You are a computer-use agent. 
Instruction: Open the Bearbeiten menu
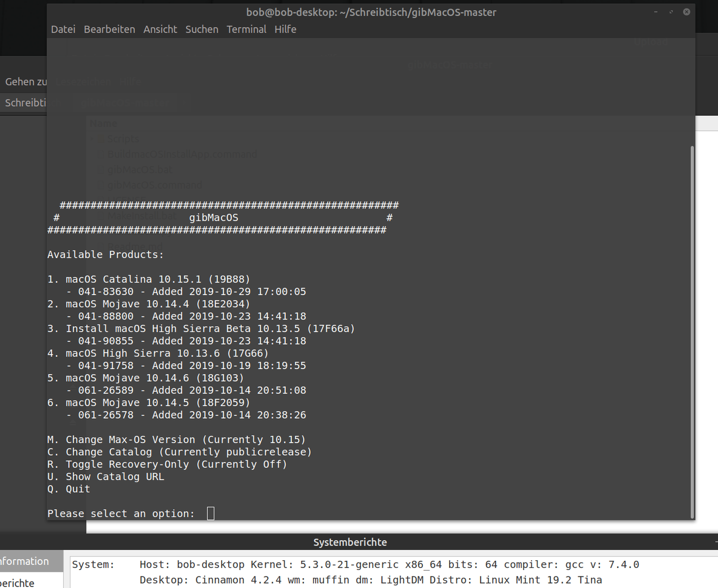109,29
